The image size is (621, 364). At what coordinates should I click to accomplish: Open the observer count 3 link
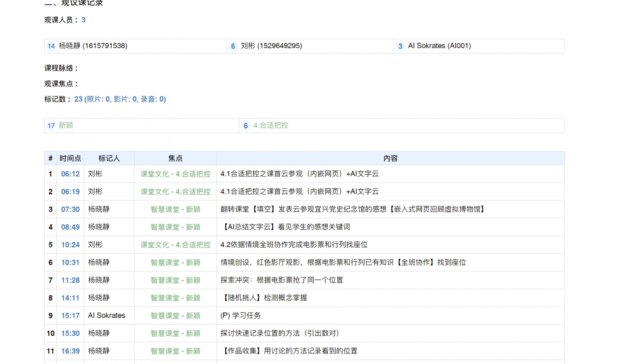click(83, 20)
